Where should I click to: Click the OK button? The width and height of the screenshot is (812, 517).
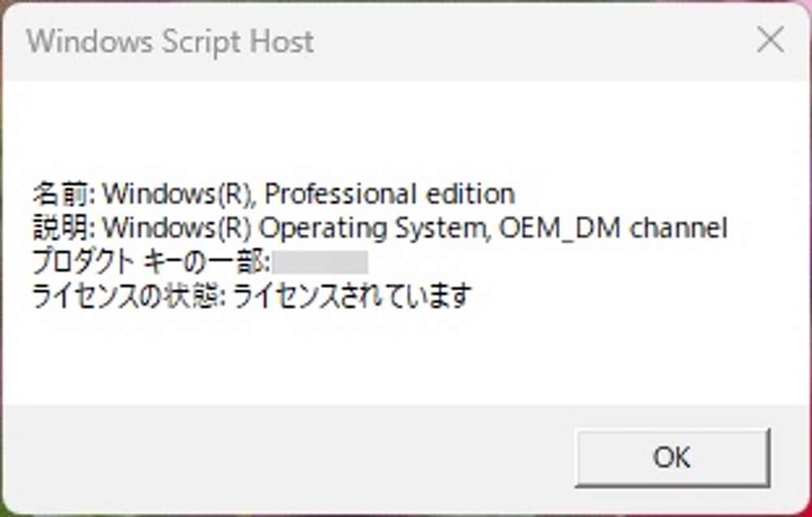tap(672, 458)
